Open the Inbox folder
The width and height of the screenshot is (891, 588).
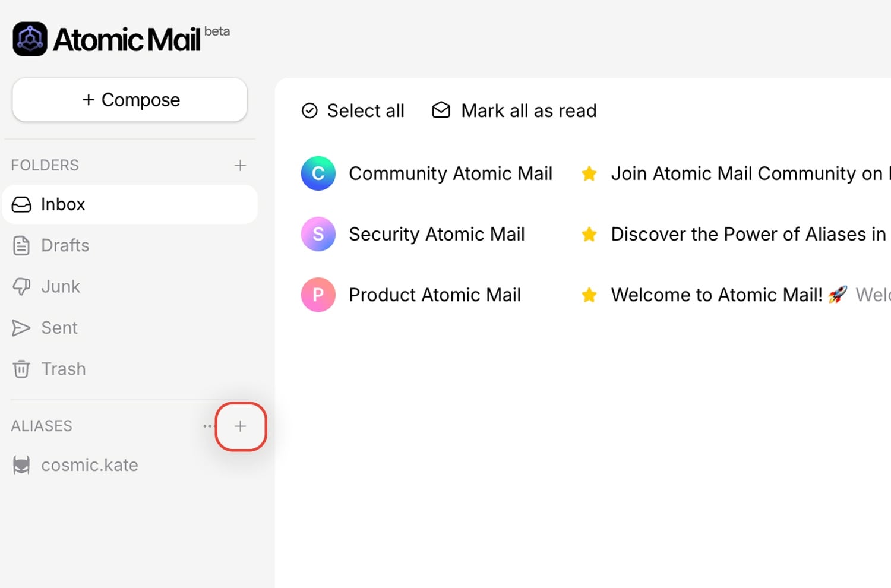129,204
